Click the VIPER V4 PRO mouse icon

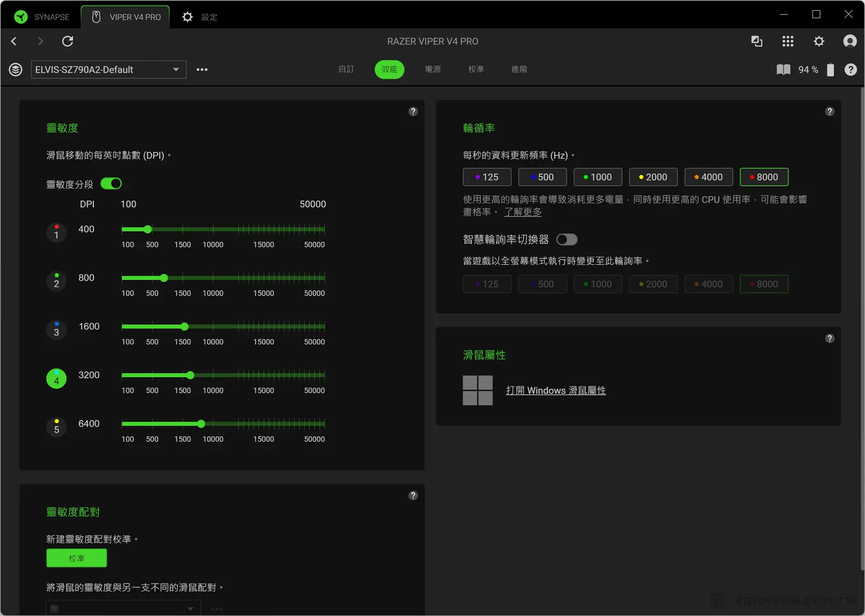pos(96,17)
